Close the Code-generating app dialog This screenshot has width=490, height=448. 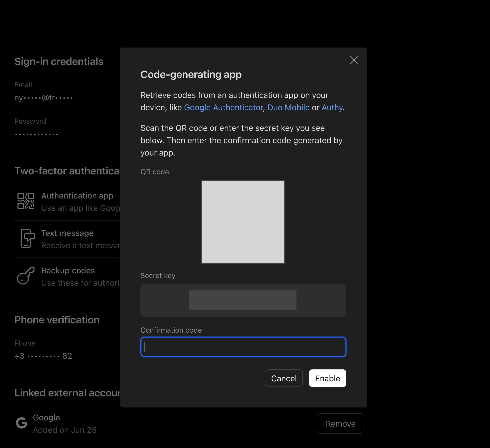(x=354, y=60)
